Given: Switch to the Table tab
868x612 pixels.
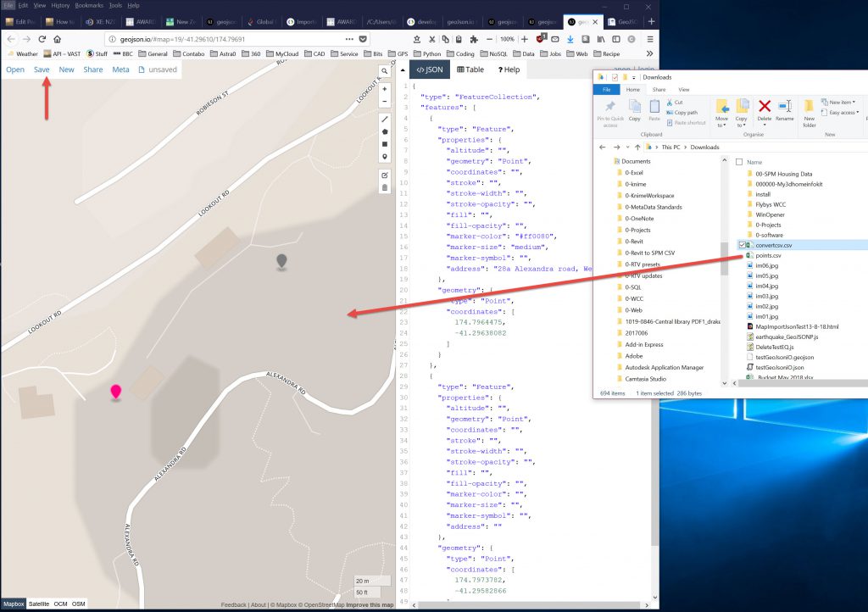Looking at the screenshot, I should 470,70.
